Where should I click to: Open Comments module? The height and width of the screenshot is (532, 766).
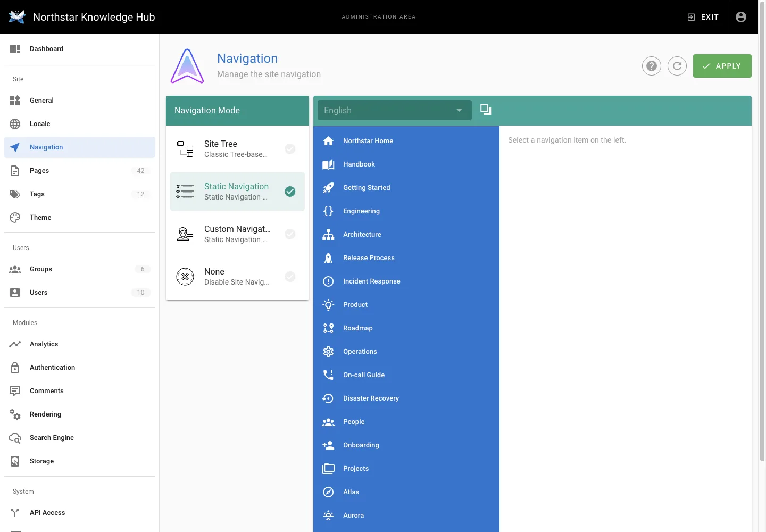tap(80, 391)
